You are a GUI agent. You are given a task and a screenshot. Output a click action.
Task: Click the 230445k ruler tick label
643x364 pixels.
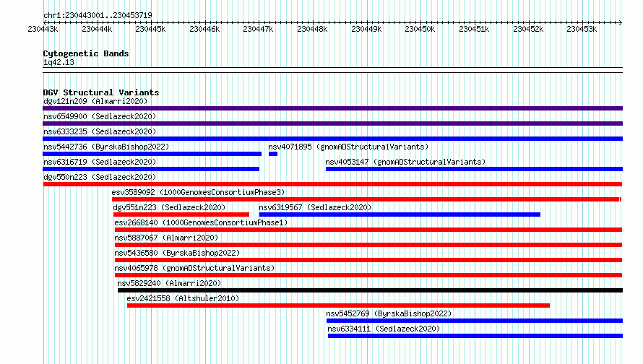click(150, 29)
